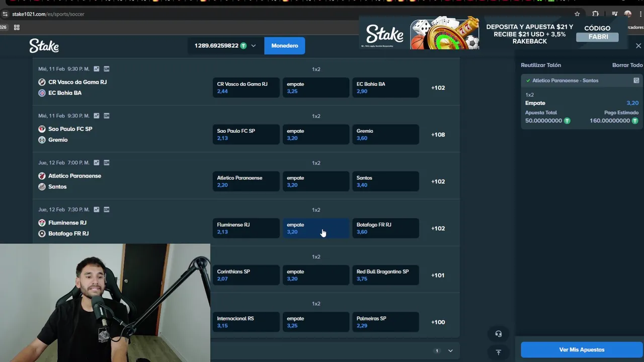Click Apuesta Total amount 50.00000000
This screenshot has height=362, width=644.
tap(543, 121)
